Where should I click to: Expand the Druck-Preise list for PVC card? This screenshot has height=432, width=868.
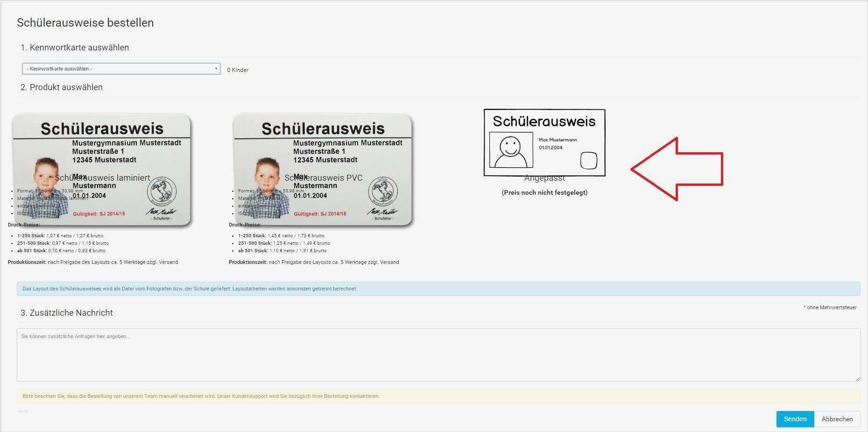pos(245,224)
